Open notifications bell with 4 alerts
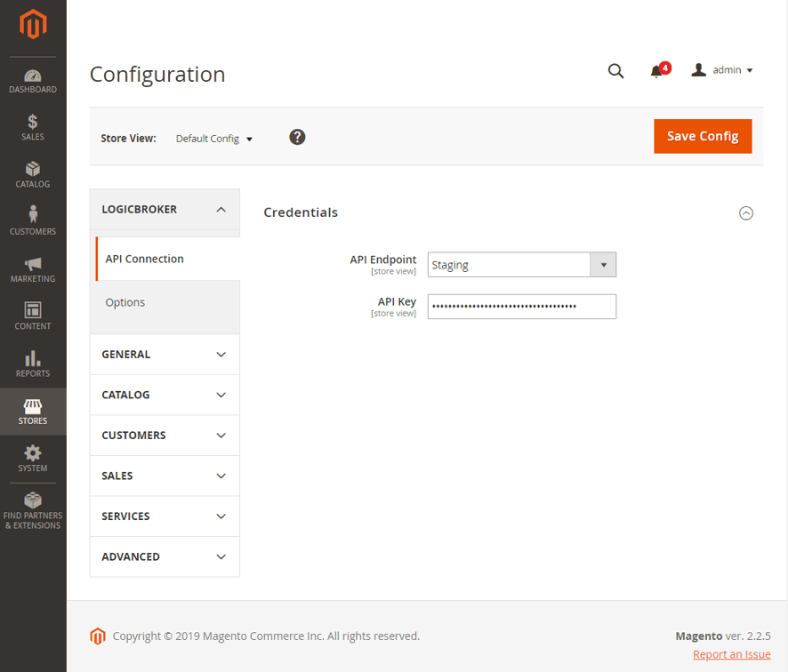Screen dimensions: 788x672 click(657, 71)
